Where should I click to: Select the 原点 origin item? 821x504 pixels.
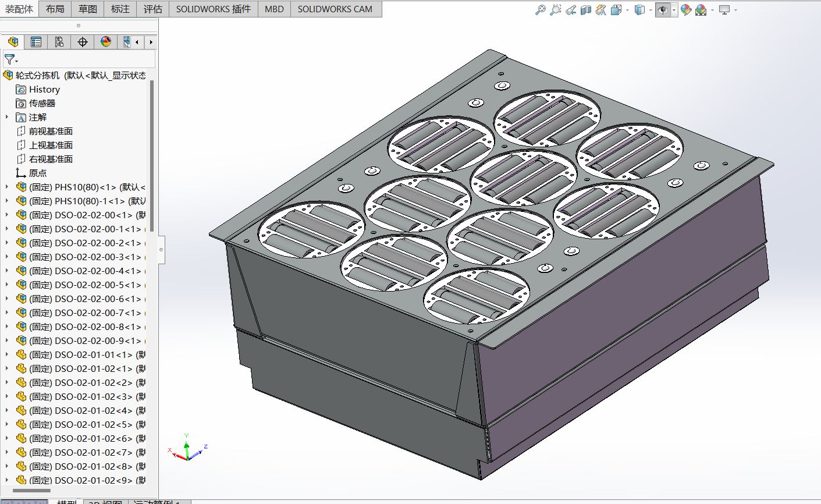click(31, 173)
